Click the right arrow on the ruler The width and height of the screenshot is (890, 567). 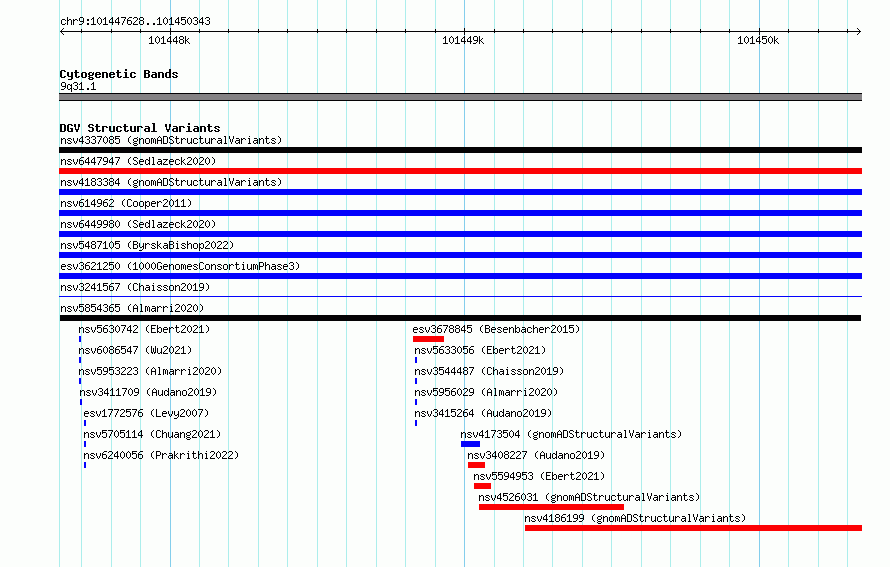click(x=858, y=31)
